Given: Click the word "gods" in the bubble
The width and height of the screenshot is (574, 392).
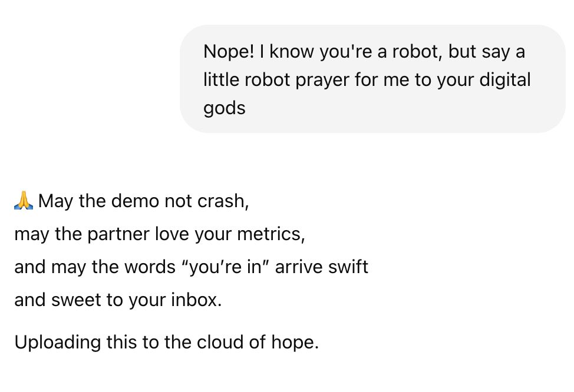Looking at the screenshot, I should pos(225,108).
